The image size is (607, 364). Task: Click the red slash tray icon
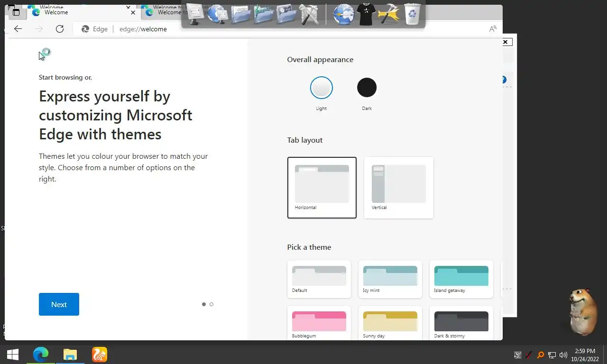pos(529,355)
